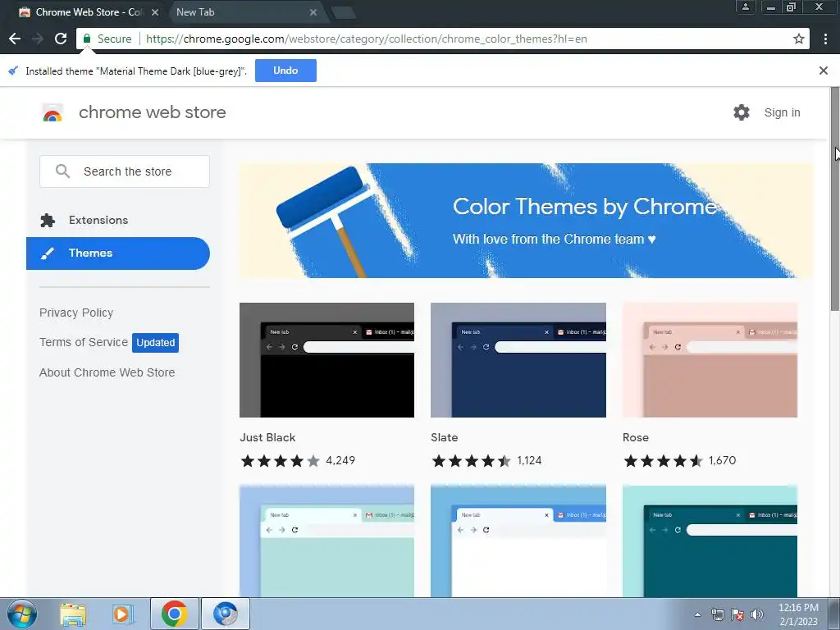Open About Chrome Web Store link
Viewport: 840px width, 630px height.
point(107,372)
